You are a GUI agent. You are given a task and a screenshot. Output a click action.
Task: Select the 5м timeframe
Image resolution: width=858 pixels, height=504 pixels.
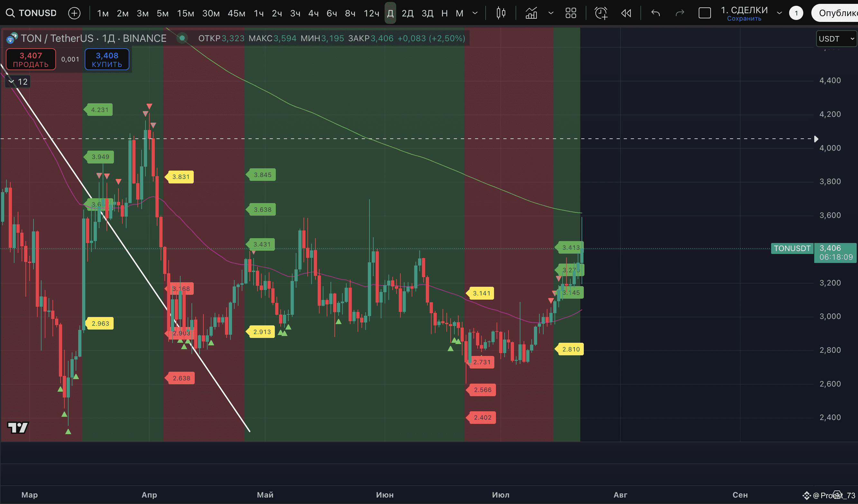point(163,13)
